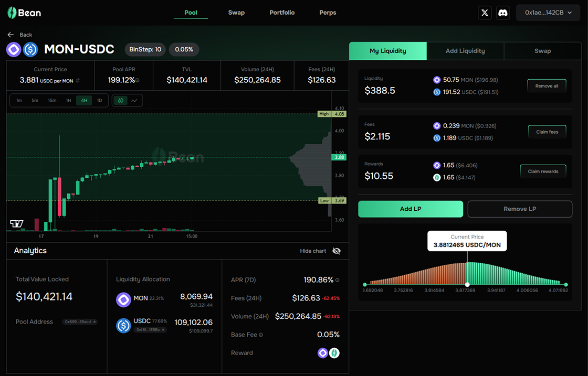Screen dimensions: 588x376
Task: Click the price swap direction icon
Action: coord(78,80)
